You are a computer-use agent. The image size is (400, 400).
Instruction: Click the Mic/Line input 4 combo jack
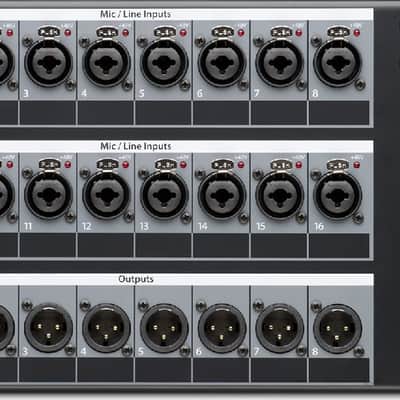point(106,63)
